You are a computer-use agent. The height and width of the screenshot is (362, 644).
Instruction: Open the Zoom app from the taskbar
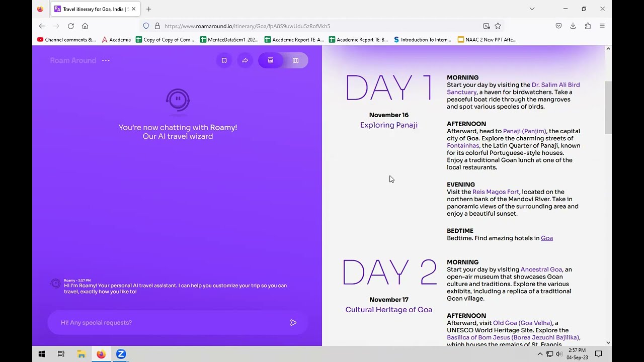click(121, 354)
